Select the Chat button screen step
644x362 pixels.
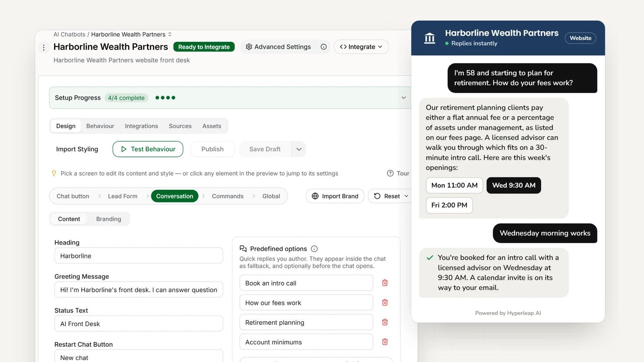[x=73, y=196]
